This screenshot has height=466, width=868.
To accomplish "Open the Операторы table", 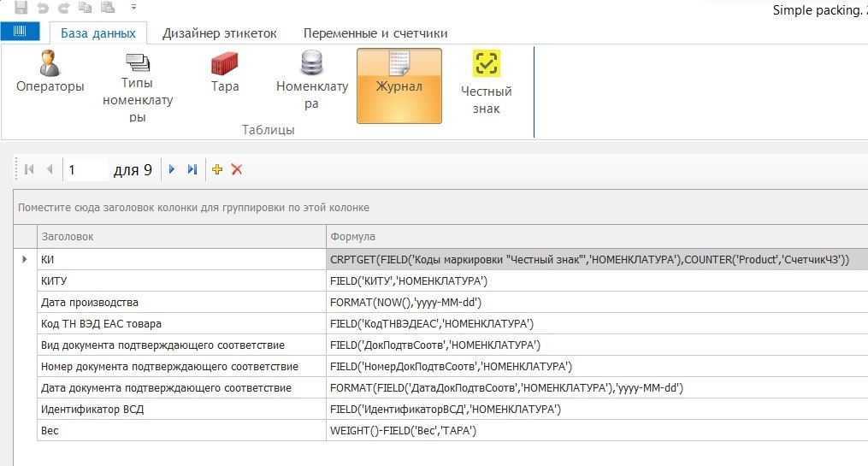I will (x=50, y=71).
